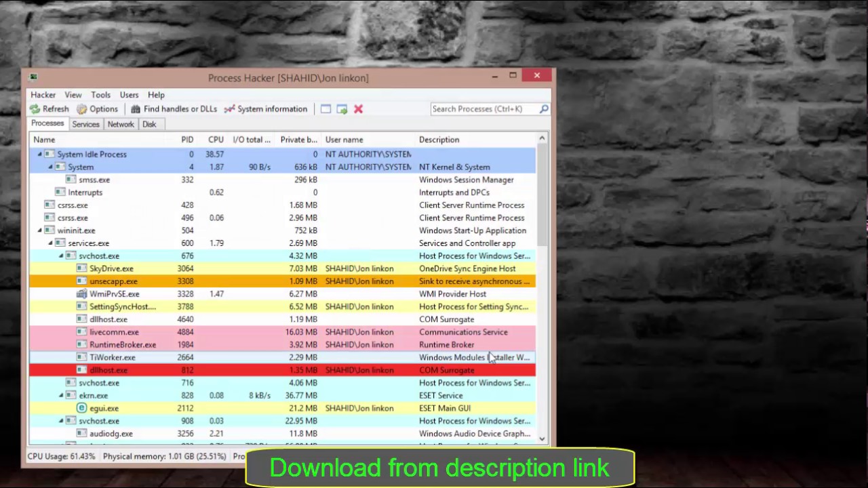Click the 'Runtime Broker' description cell
868x488 pixels.
coord(446,345)
